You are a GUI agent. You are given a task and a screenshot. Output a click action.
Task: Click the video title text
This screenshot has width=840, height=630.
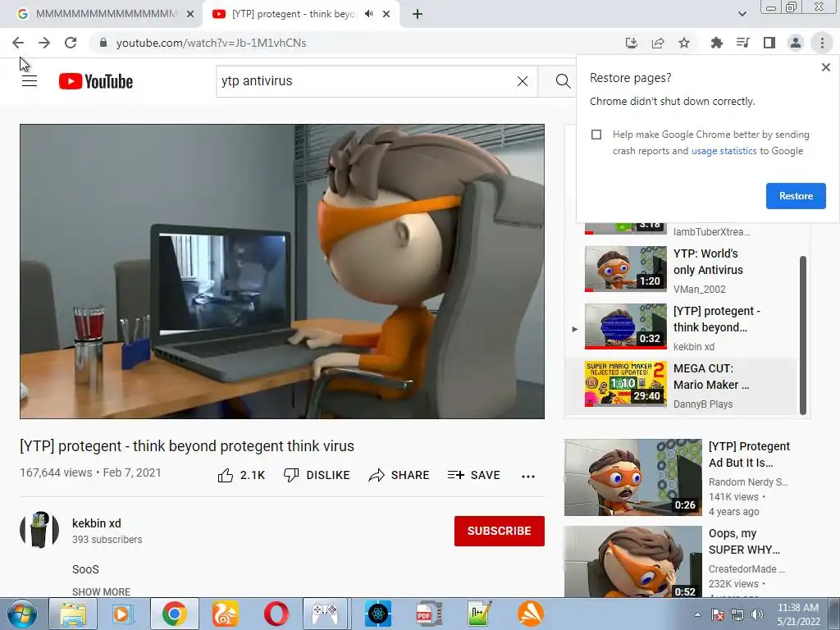click(x=187, y=445)
